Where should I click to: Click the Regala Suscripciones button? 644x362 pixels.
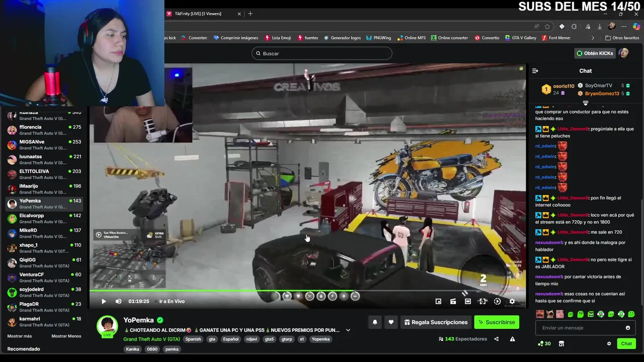point(436,322)
